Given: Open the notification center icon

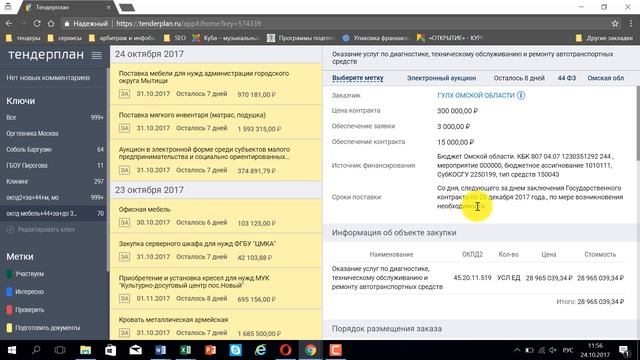Looking at the screenshot, I should [624, 350].
